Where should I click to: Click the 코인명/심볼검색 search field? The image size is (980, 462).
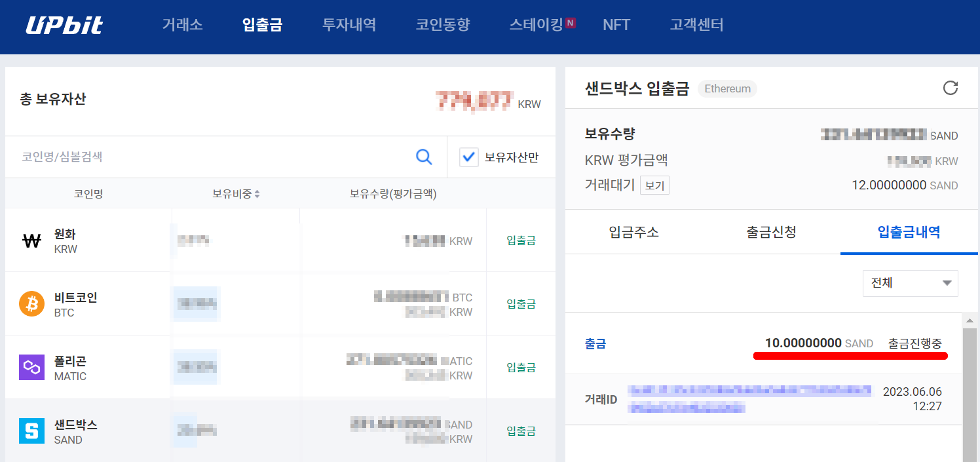pyautogui.click(x=214, y=157)
